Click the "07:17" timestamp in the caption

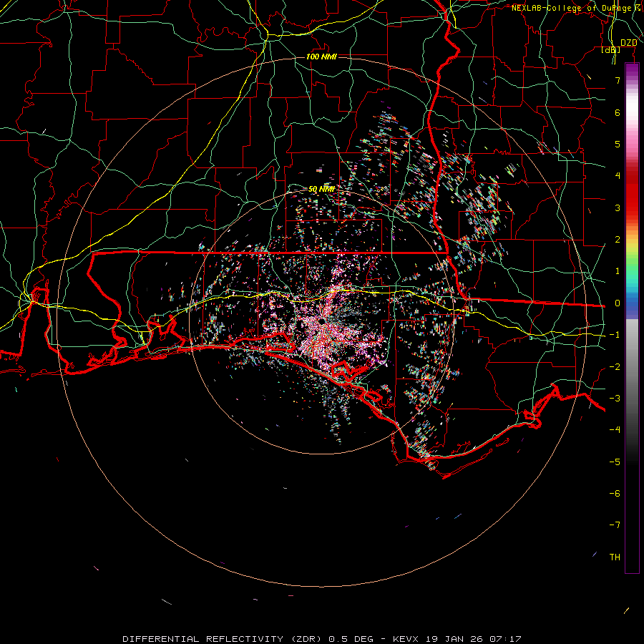click(504, 639)
